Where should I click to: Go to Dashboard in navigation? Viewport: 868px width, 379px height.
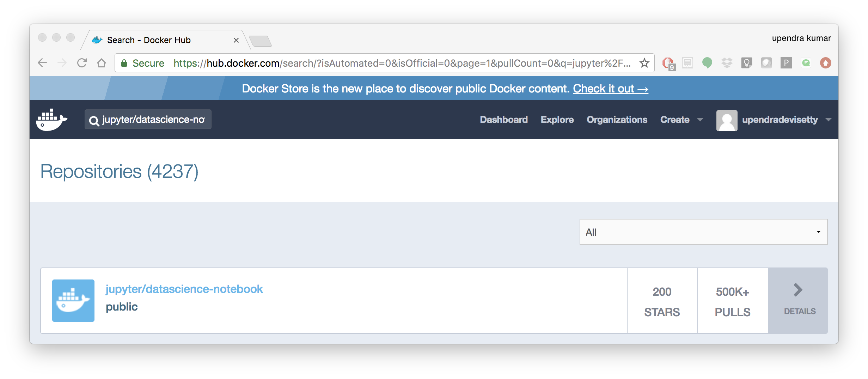click(x=504, y=120)
